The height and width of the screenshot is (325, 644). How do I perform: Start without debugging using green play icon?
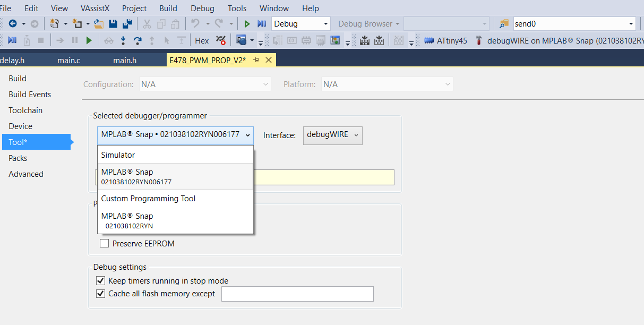click(247, 24)
